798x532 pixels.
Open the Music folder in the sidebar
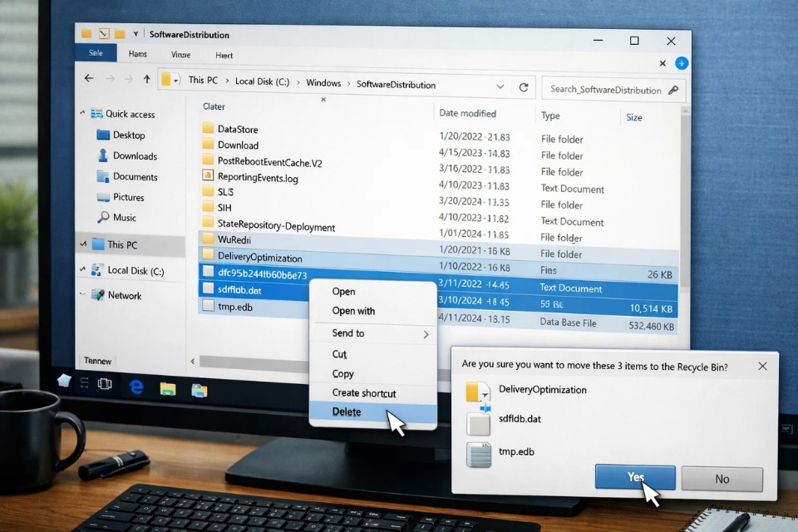tap(126, 218)
